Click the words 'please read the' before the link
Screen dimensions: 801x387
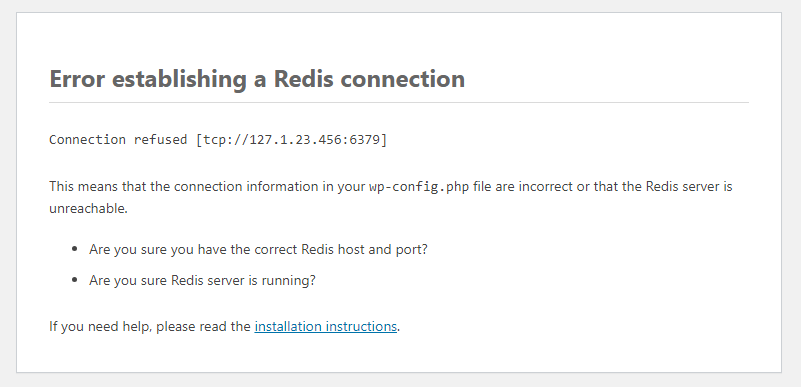pos(203,326)
